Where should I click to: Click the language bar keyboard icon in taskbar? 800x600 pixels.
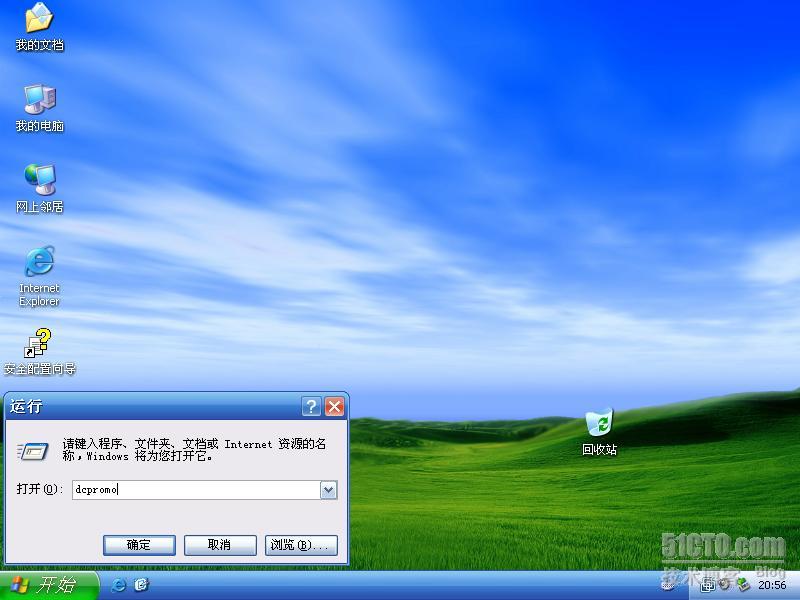668,586
